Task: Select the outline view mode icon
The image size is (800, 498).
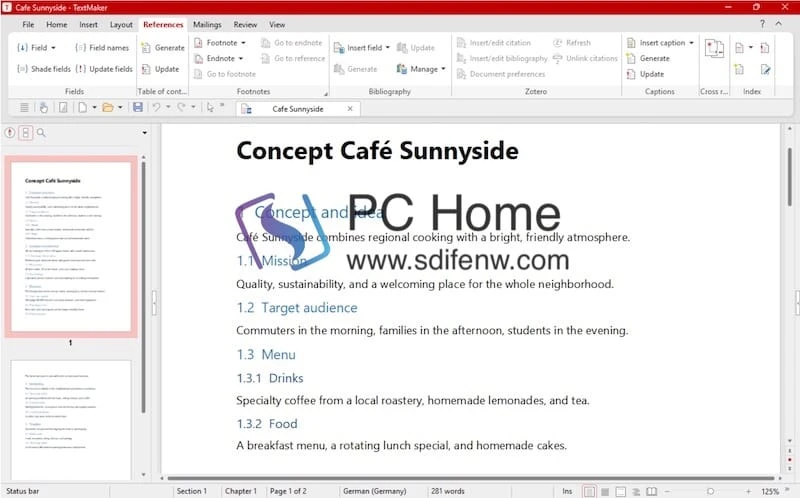Action: (x=636, y=492)
